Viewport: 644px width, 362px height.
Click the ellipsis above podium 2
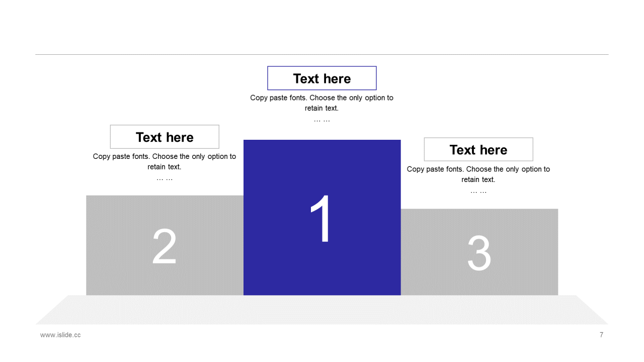165,178
